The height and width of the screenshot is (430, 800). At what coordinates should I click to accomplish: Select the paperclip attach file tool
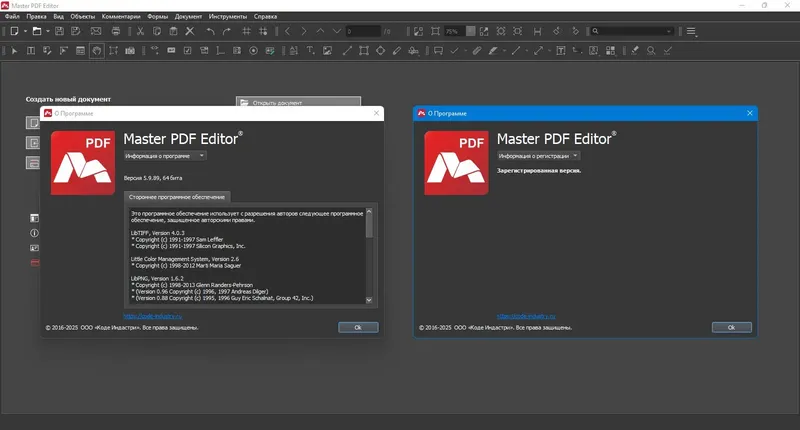click(477, 51)
